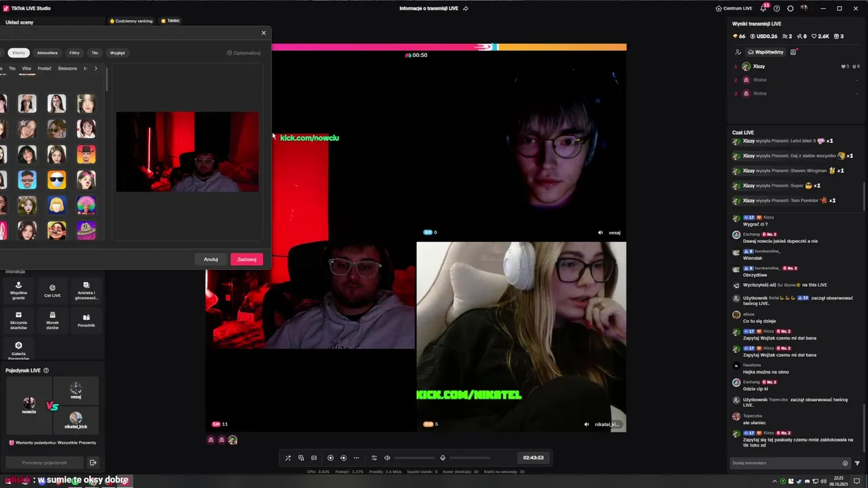The width and height of the screenshot is (868, 488).
Task: Open Centrum LIVE
Action: click(734, 8)
